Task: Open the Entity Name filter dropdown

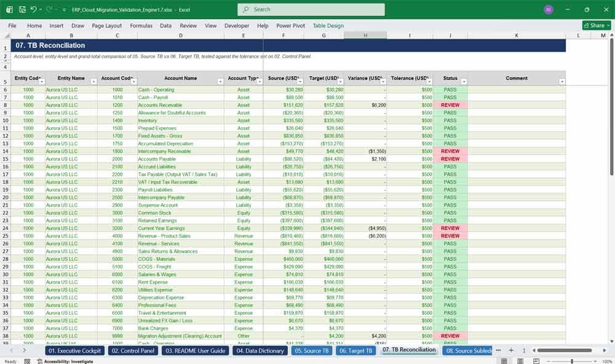Action: point(93,82)
